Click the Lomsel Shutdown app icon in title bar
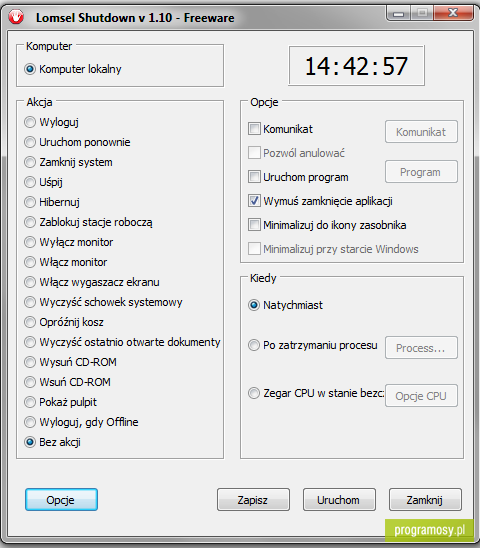This screenshot has width=480, height=548. 16,17
